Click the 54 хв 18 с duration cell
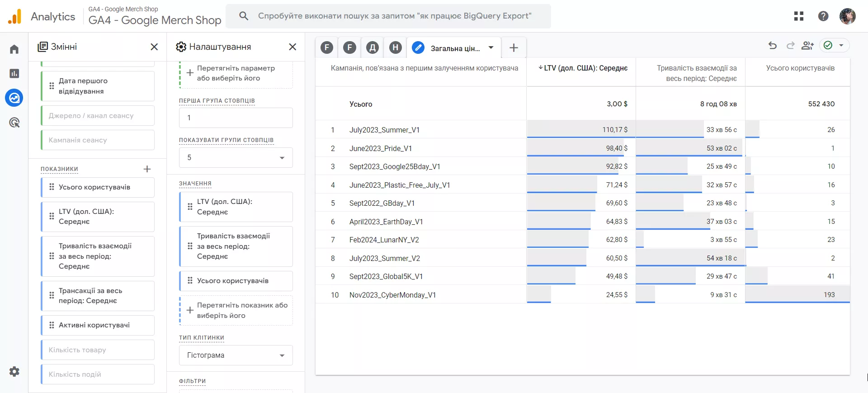The width and height of the screenshot is (868, 393). coord(691,258)
